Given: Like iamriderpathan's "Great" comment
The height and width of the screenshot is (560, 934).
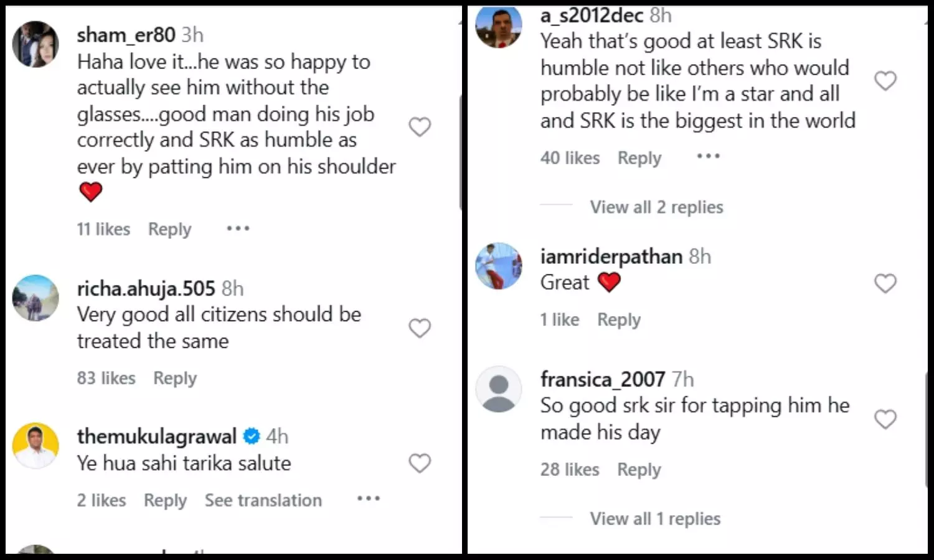Looking at the screenshot, I should click(885, 284).
